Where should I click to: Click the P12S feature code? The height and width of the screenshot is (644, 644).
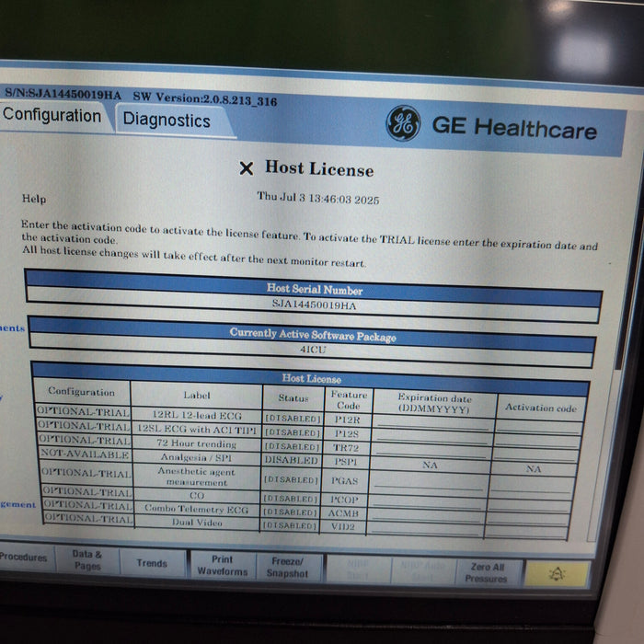click(x=347, y=433)
